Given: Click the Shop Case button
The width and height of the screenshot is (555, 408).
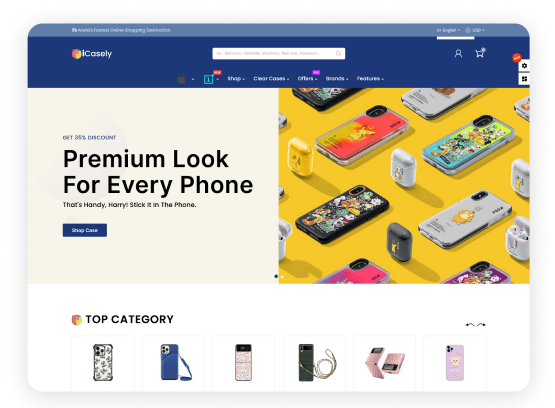Looking at the screenshot, I should [x=85, y=230].
